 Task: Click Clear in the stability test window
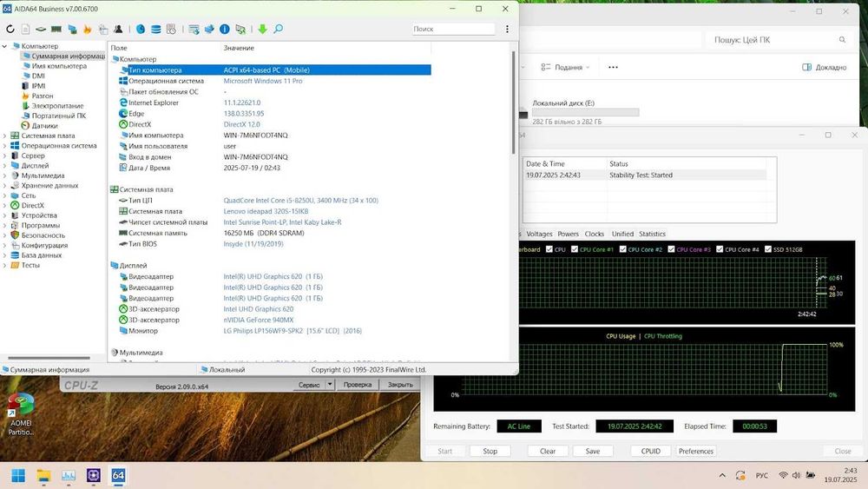[548, 451]
